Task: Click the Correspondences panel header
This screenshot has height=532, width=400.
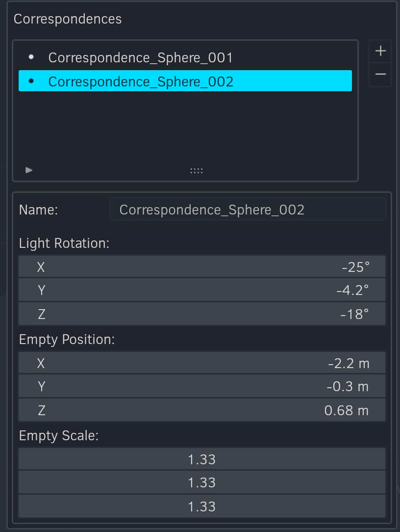Action: pos(68,19)
